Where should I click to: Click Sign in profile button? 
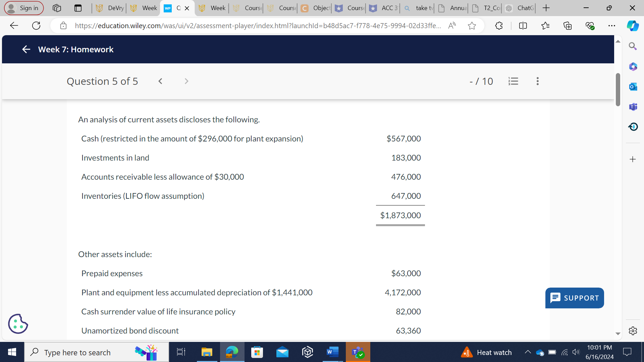[23, 8]
